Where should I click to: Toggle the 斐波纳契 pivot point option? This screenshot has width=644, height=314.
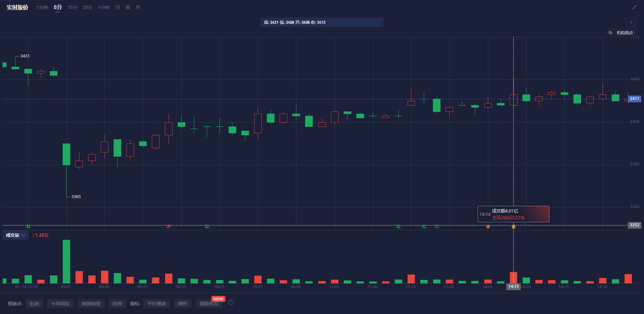pyautogui.click(x=91, y=304)
